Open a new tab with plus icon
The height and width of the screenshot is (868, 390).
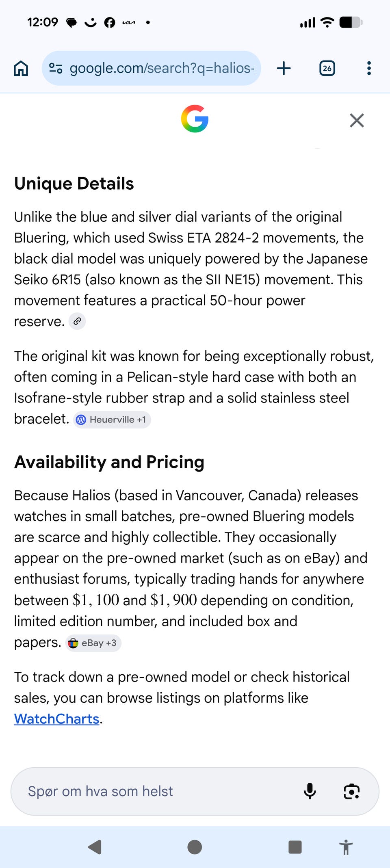coord(284,68)
